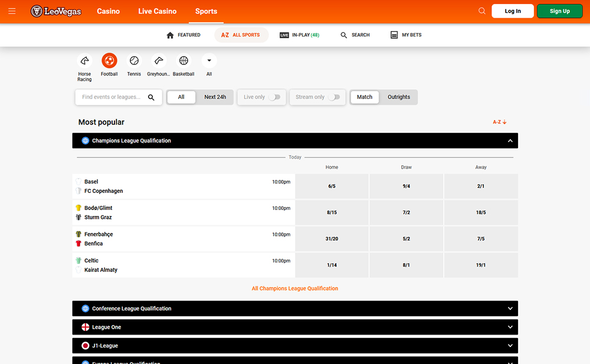The image size is (590, 364).
Task: Click the Find events or leagues field
Action: click(112, 97)
